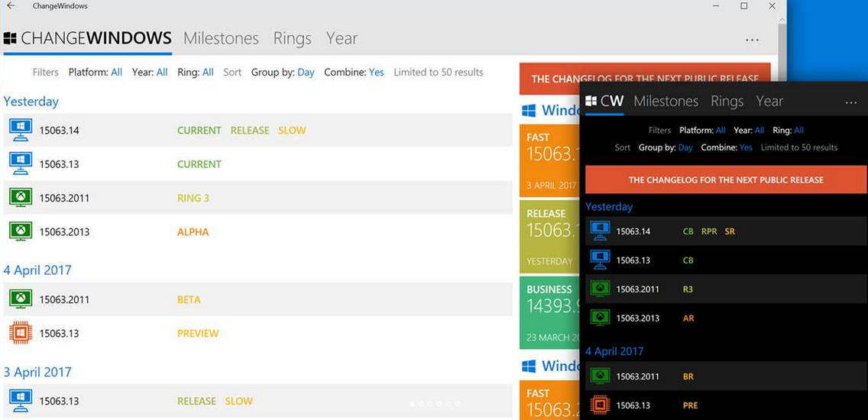Select the RING 3 tag

(193, 198)
